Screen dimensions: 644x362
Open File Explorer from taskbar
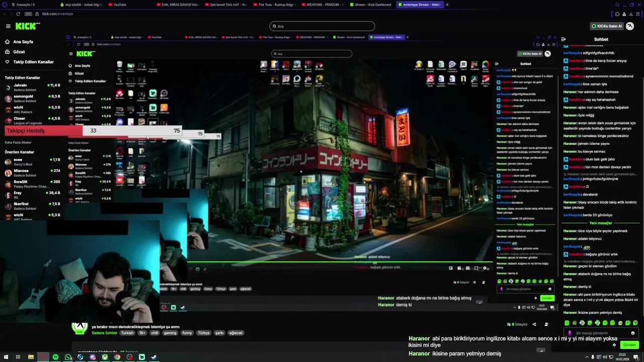(31, 357)
